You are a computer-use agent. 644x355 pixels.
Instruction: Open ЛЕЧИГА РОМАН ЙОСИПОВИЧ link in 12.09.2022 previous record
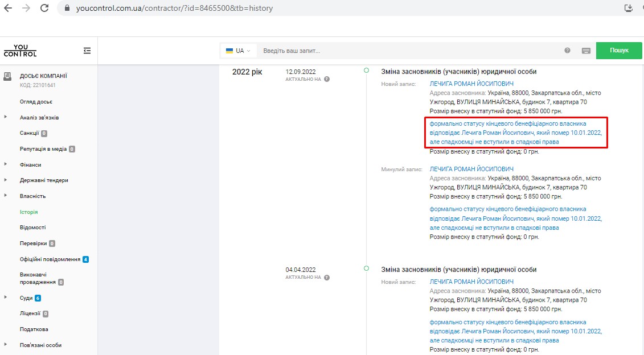coord(471,169)
